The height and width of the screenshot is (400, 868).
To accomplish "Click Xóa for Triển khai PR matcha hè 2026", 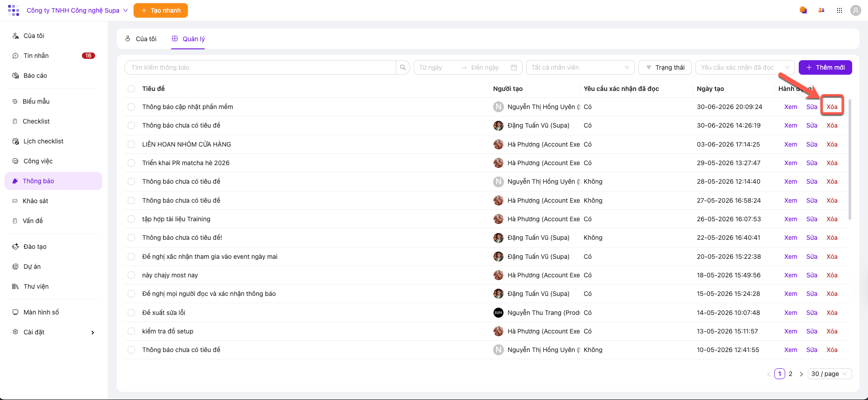I will point(832,163).
